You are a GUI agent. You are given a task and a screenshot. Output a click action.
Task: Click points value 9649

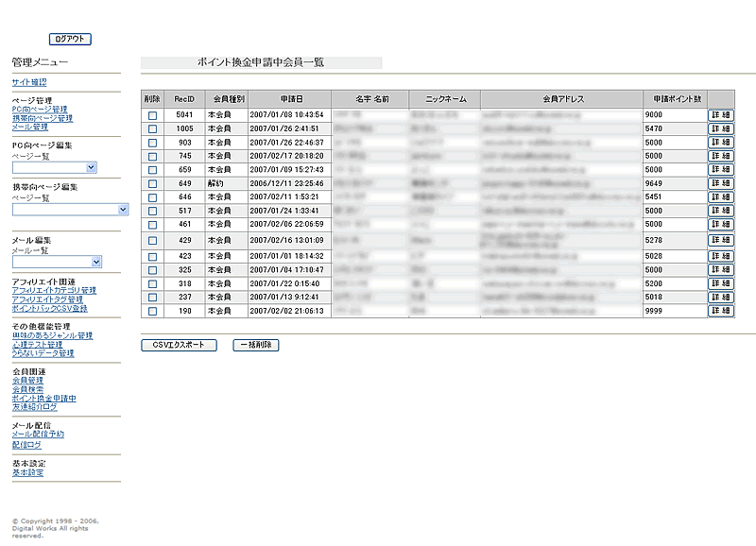(x=654, y=183)
